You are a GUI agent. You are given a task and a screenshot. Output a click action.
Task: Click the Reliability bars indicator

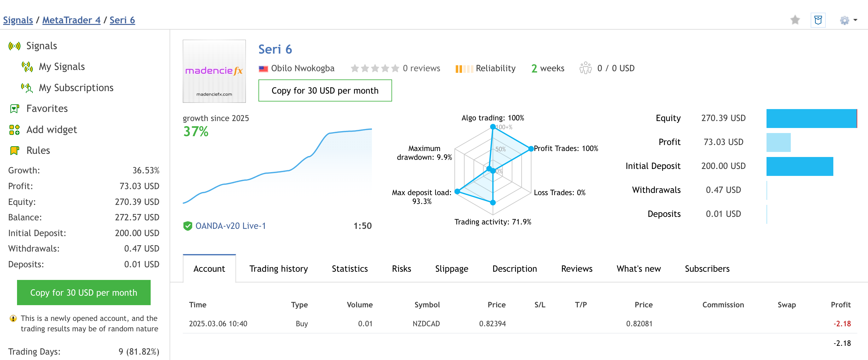tap(464, 68)
